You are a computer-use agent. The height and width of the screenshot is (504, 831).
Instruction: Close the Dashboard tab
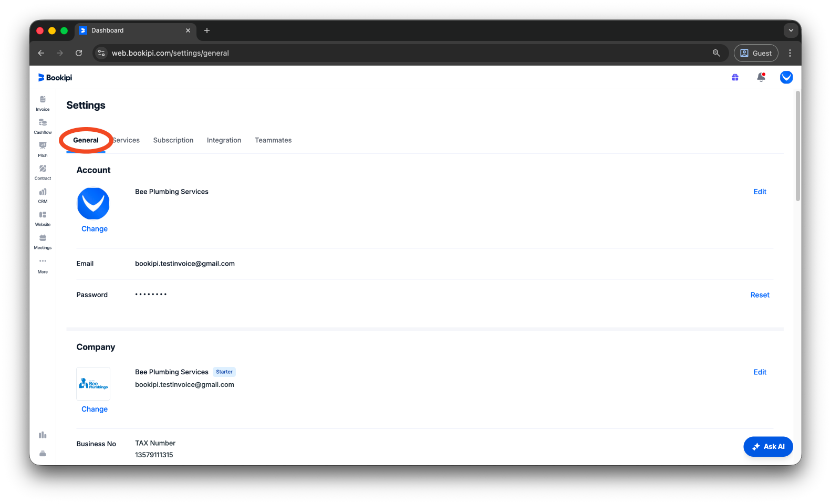click(x=188, y=30)
